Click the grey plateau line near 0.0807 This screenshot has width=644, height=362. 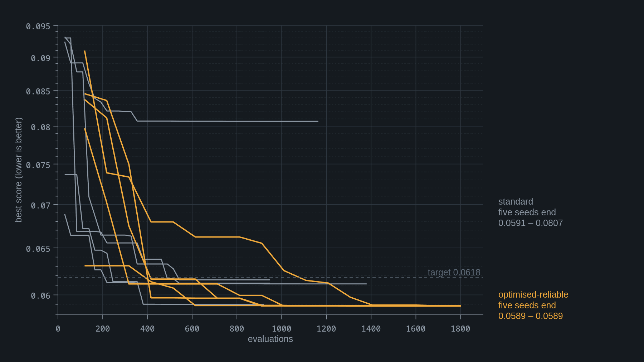click(x=228, y=121)
